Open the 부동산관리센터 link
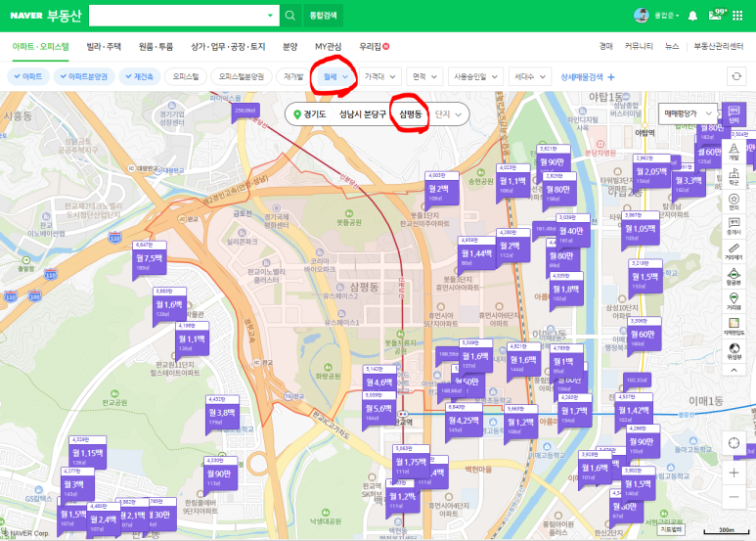 pyautogui.click(x=719, y=46)
